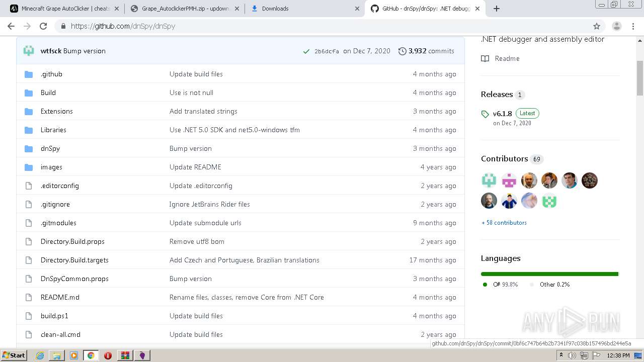Open Directory.Build.targets file
This screenshot has width=644, height=362.
74,260
